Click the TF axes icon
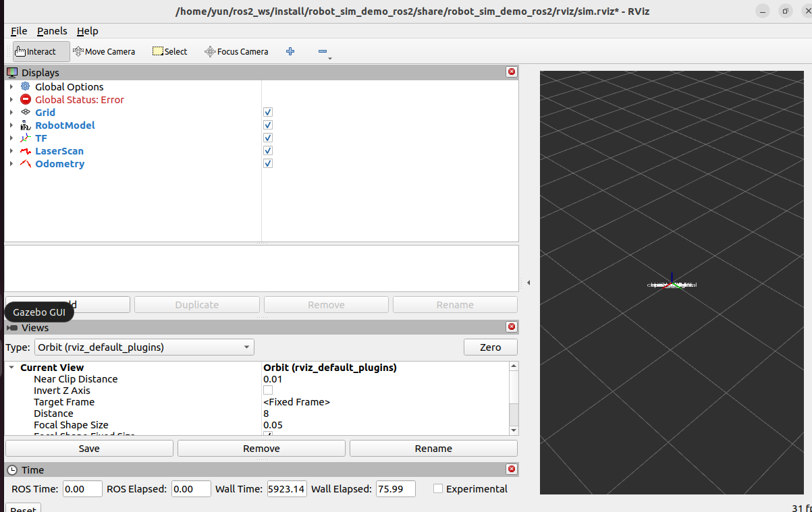Screen dimensions: 812x512 tap(26, 138)
